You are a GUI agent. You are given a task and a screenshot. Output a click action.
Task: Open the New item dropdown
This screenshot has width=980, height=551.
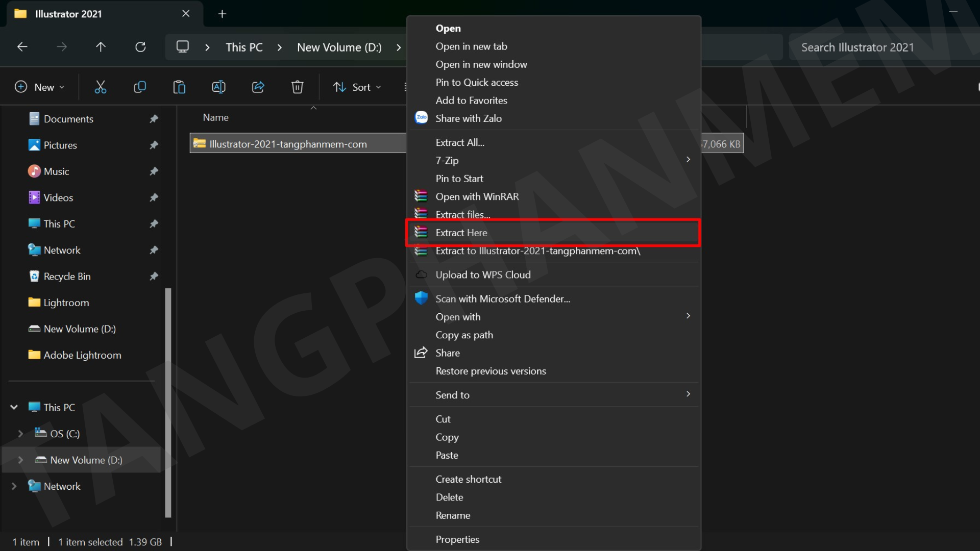[x=40, y=87]
